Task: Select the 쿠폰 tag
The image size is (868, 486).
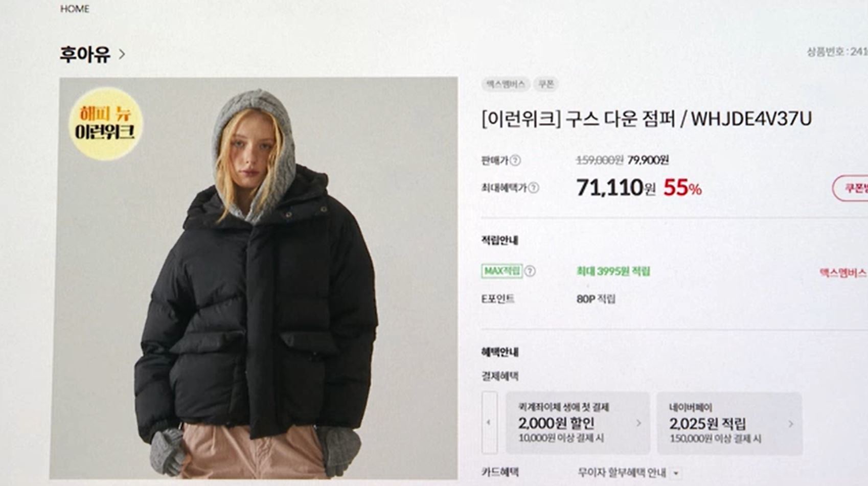Action: pos(546,84)
